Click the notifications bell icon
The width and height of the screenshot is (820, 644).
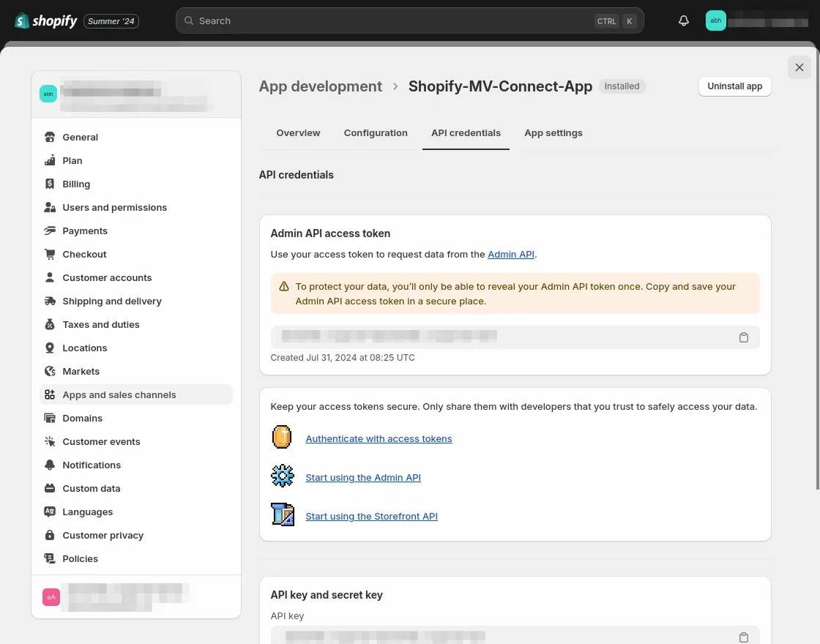(x=684, y=21)
